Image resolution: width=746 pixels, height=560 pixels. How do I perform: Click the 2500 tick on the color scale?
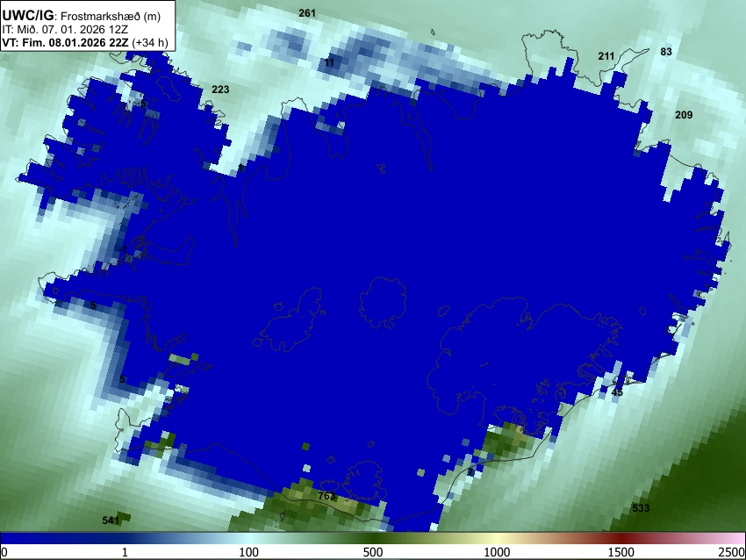tap(732, 552)
